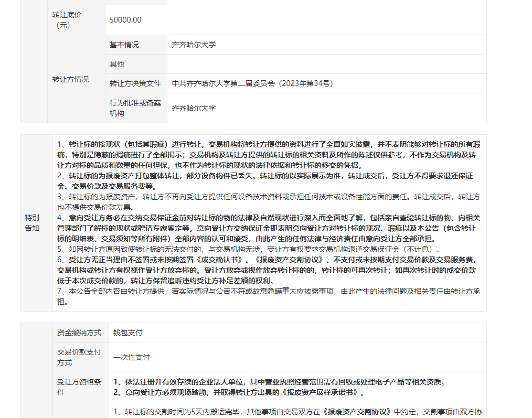
Task: Click the 转让方情况 row header
Action: (x=70, y=80)
